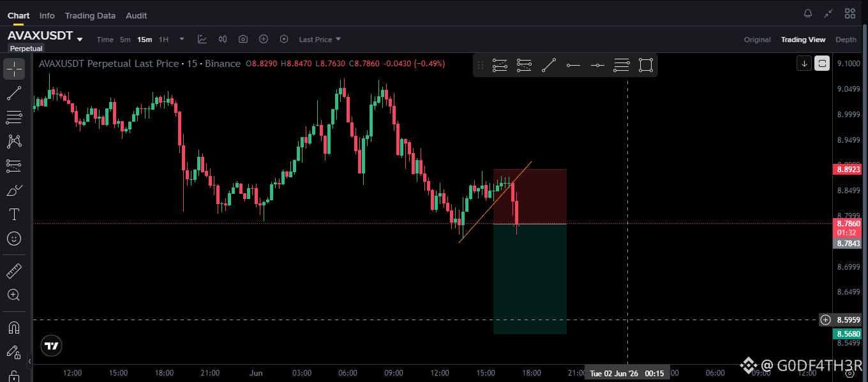The height and width of the screenshot is (382, 868).
Task: Select the red stop-loss zone of short position
Action: [530, 196]
